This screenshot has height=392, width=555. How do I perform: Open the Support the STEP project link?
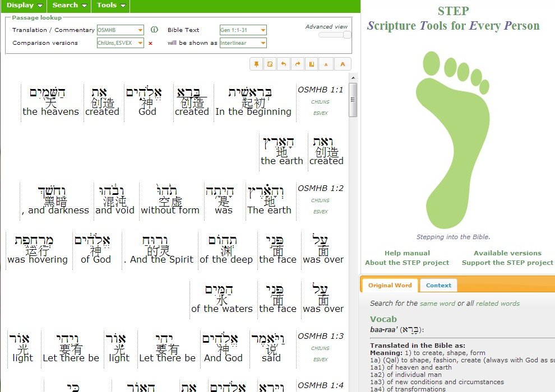click(x=507, y=263)
